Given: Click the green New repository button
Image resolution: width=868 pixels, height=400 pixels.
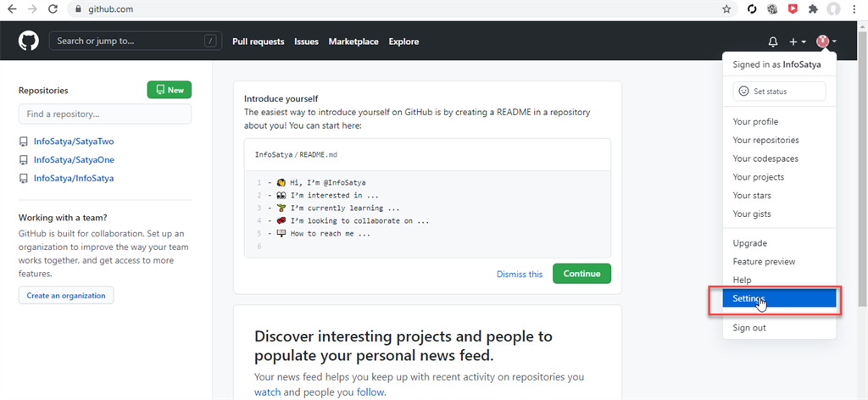Looking at the screenshot, I should click(x=170, y=90).
